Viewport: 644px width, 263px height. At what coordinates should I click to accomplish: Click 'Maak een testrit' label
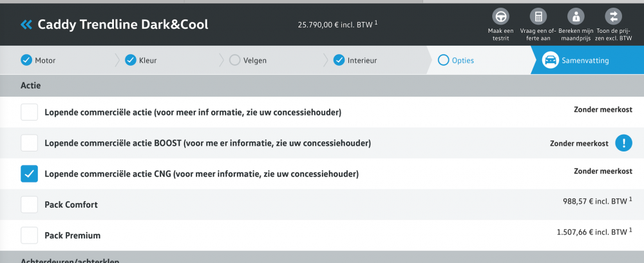point(500,35)
